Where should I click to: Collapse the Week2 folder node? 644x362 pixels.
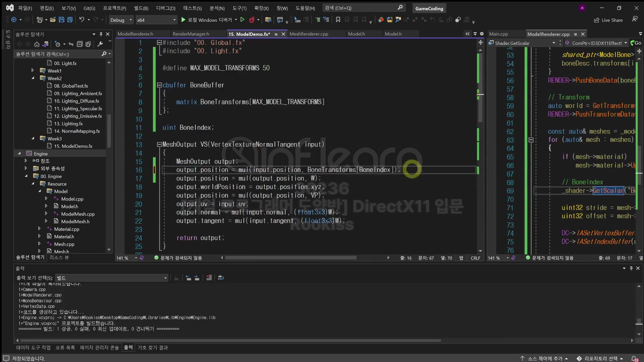click(33, 78)
